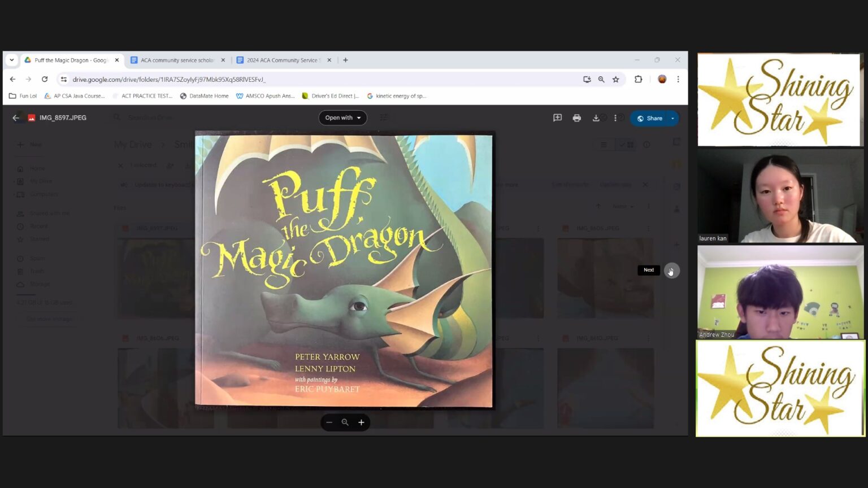Open the Driver's Ed Direct bookmark
Image resolution: width=868 pixels, height=488 pixels.
tap(331, 96)
